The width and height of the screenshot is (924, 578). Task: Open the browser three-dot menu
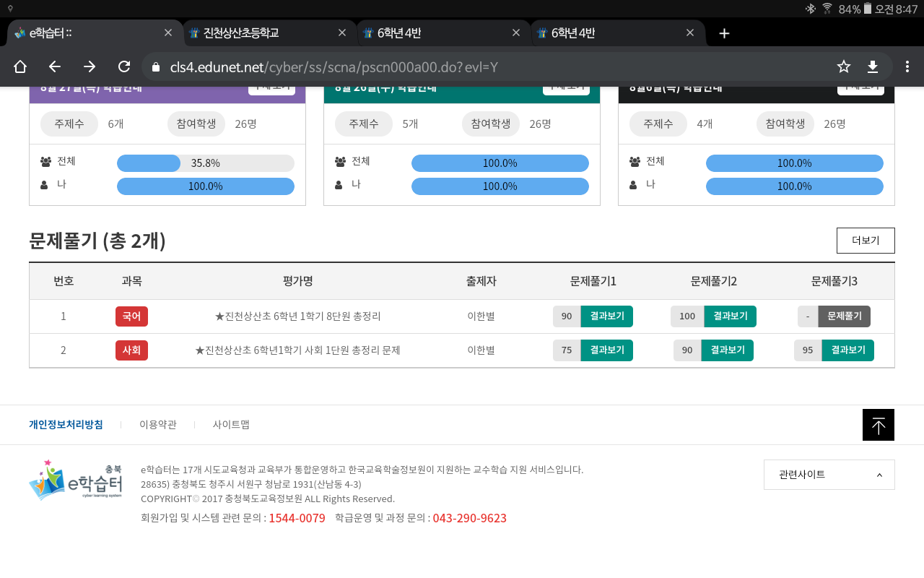pyautogui.click(x=907, y=66)
